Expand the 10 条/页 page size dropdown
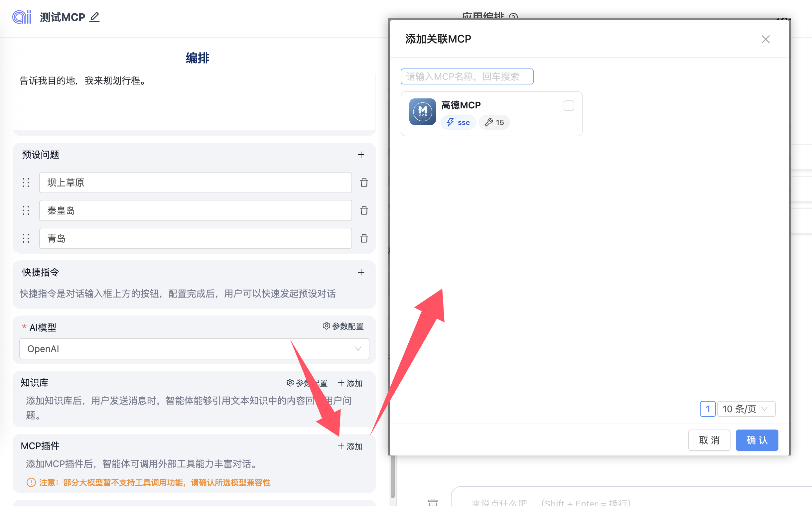The height and width of the screenshot is (506, 812). [746, 409]
